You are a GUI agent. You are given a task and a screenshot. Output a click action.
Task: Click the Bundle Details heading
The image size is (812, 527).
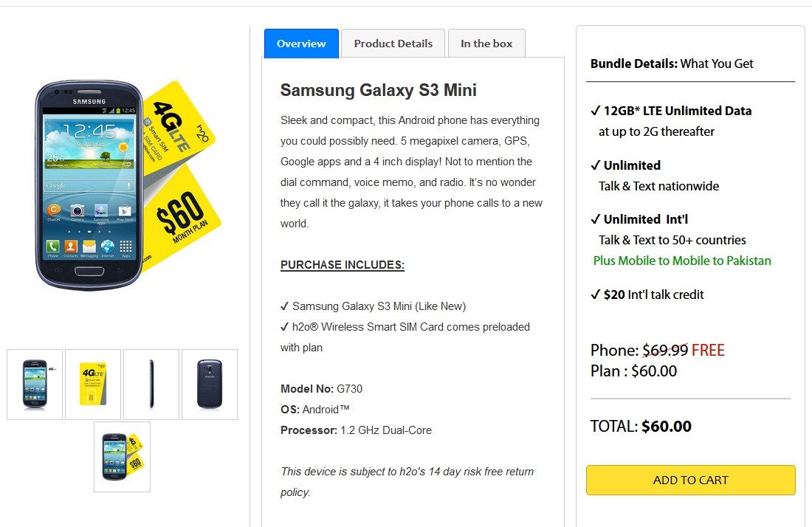pyautogui.click(x=672, y=63)
